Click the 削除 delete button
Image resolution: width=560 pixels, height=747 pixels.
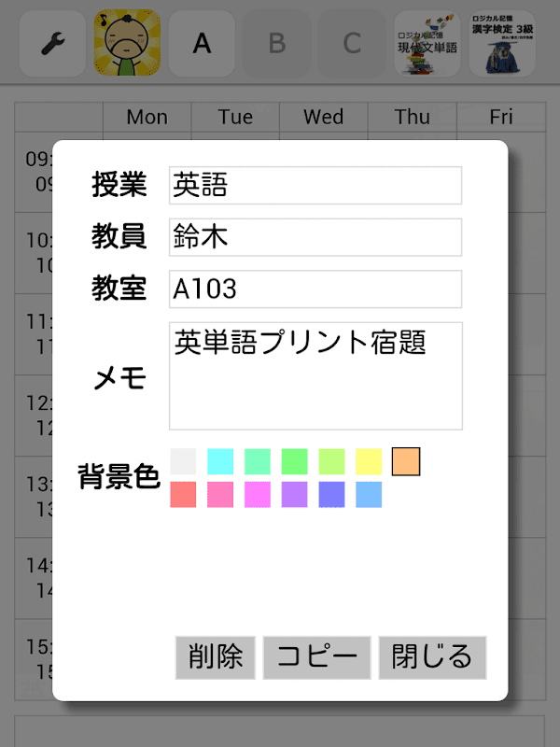coord(215,657)
